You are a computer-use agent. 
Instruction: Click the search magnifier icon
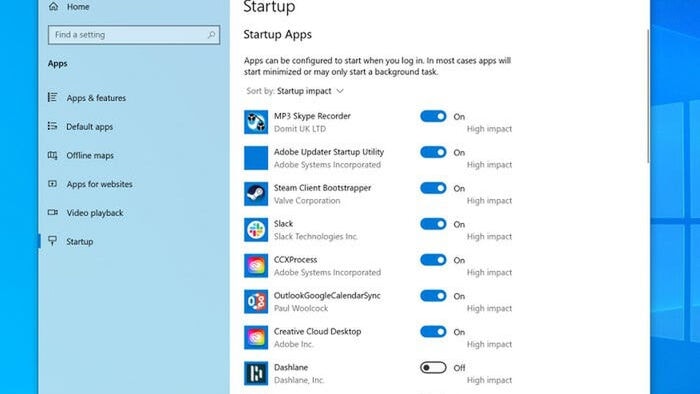pos(211,35)
